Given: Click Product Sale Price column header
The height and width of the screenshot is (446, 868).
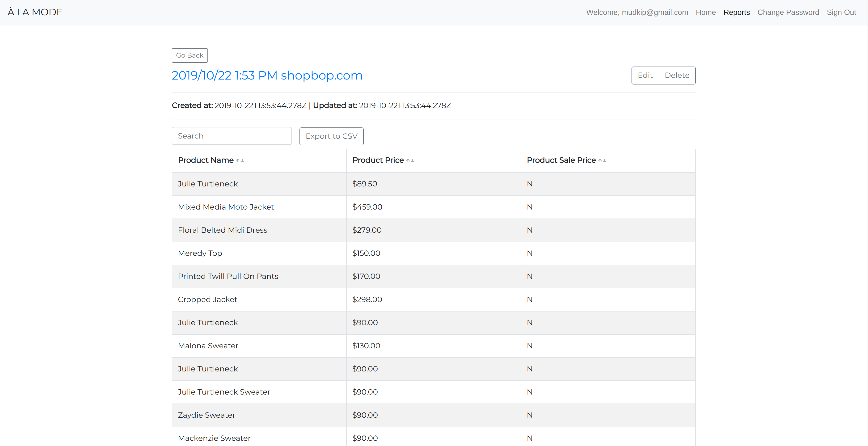Looking at the screenshot, I should 608,160.
